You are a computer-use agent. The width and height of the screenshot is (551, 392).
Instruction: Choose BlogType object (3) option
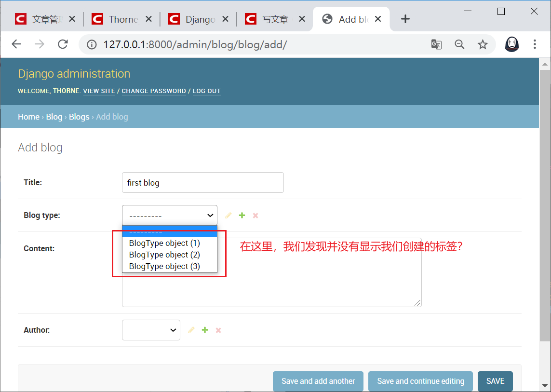point(170,266)
